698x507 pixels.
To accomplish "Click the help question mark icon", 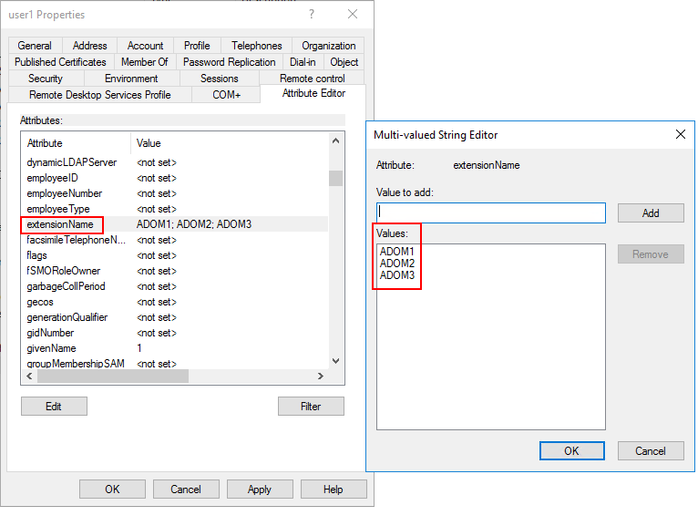I will pyautogui.click(x=312, y=14).
